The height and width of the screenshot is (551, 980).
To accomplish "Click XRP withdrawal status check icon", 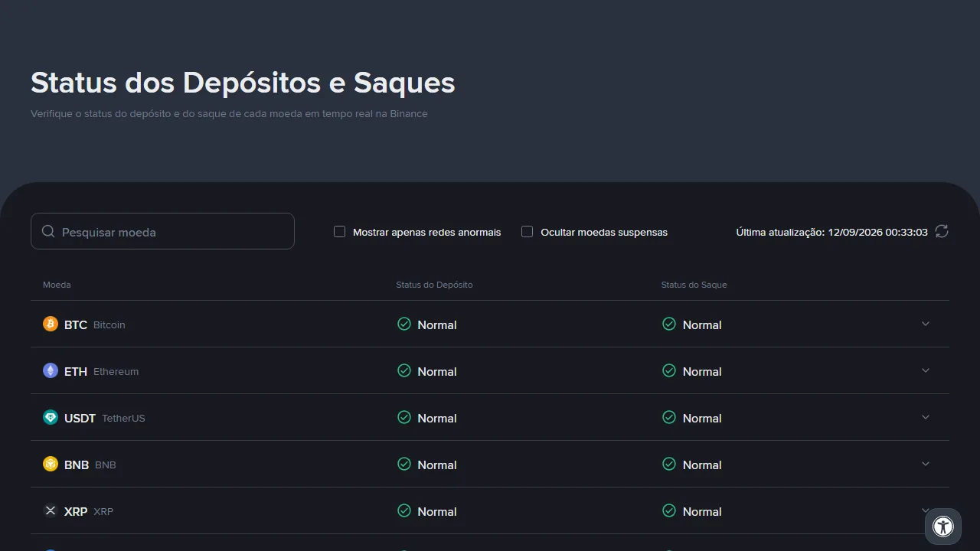I will tap(669, 510).
